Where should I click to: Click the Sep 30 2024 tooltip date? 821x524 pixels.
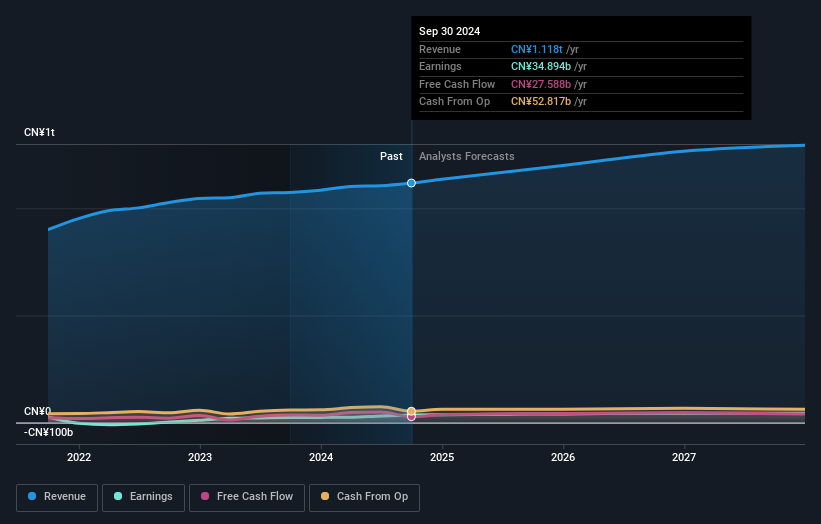click(449, 31)
